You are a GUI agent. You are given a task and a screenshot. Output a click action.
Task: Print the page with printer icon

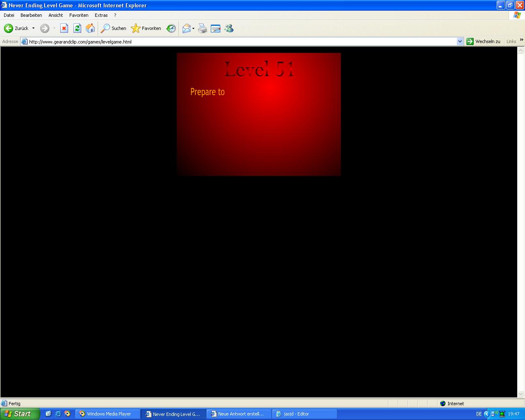coord(203,28)
